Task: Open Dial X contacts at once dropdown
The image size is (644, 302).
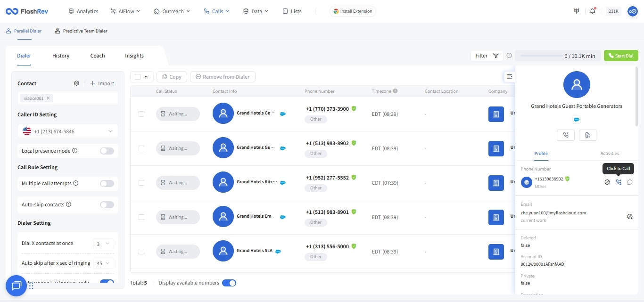Action: point(103,244)
